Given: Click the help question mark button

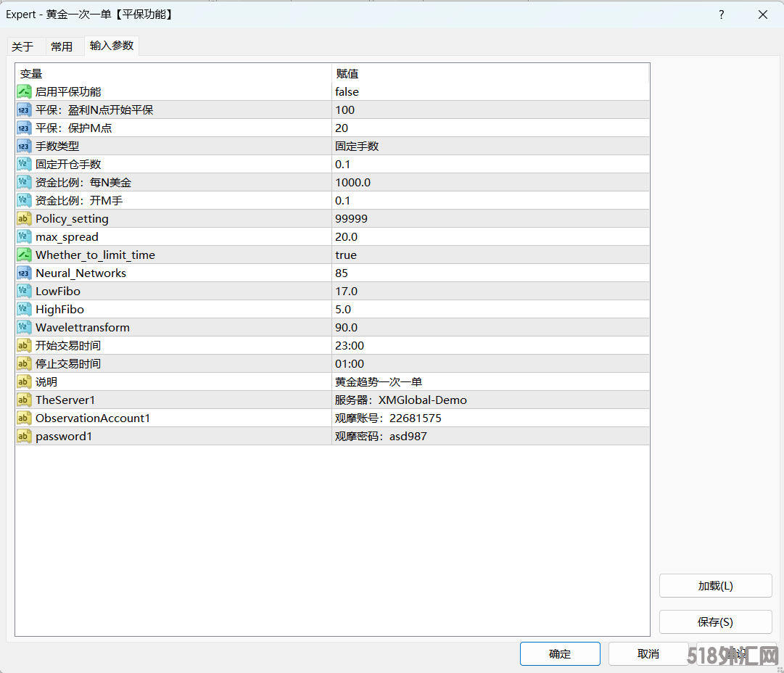Looking at the screenshot, I should 721,15.
